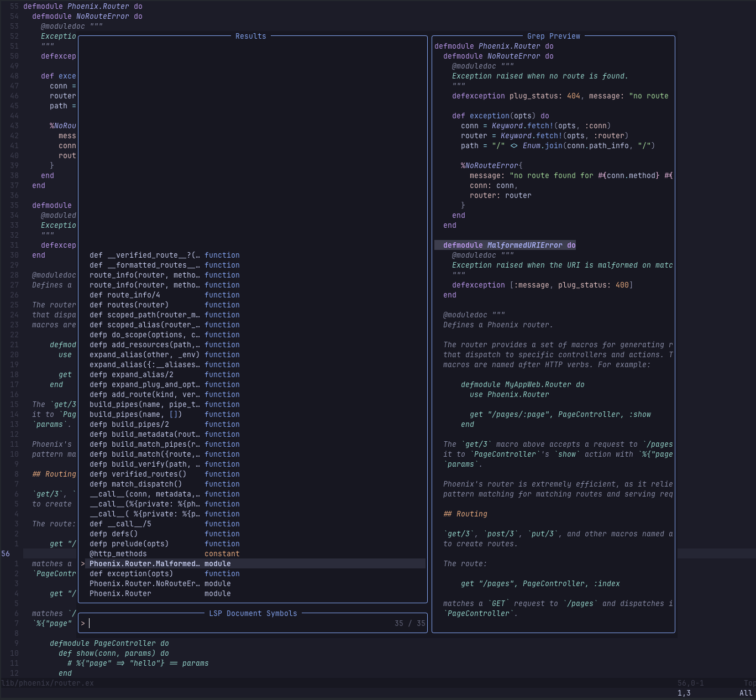The height and width of the screenshot is (700, 756).
Task: Choose the def exception(opts) function result
Action: [x=131, y=573]
